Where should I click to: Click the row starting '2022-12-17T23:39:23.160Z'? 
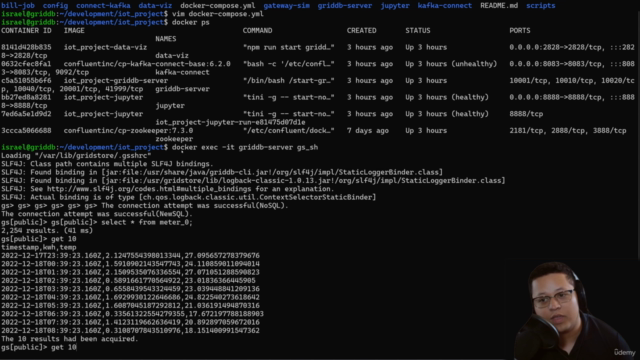[130, 256]
